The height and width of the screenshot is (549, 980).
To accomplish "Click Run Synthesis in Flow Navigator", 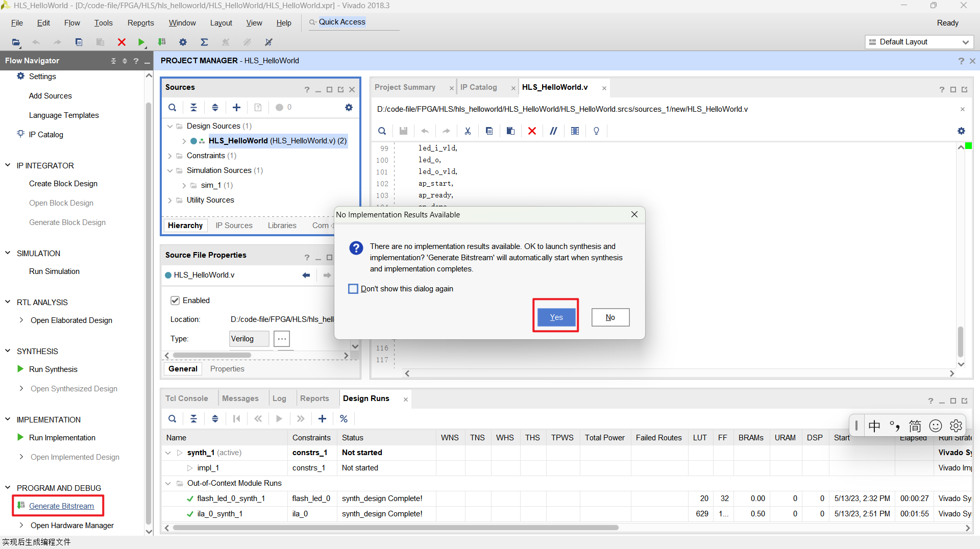I will coord(53,369).
